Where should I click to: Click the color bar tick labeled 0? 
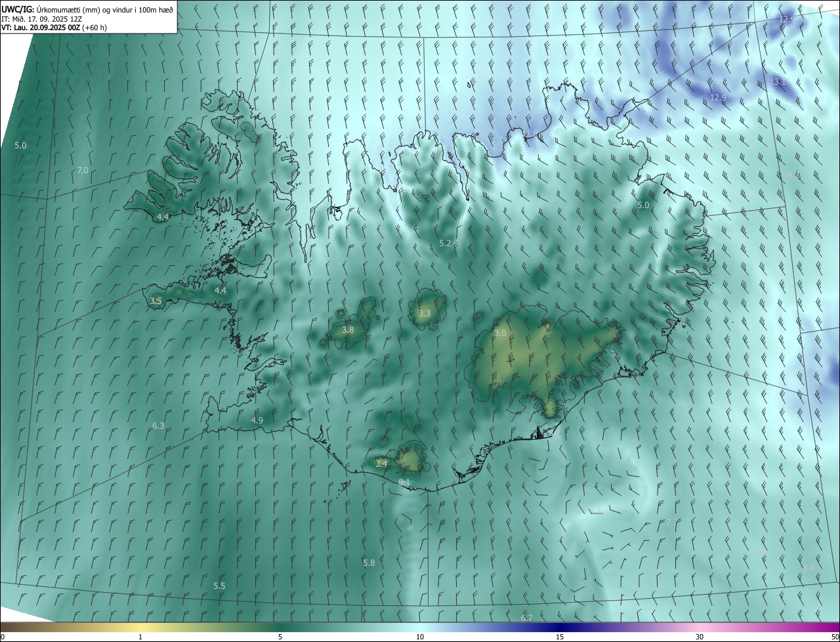[3, 637]
